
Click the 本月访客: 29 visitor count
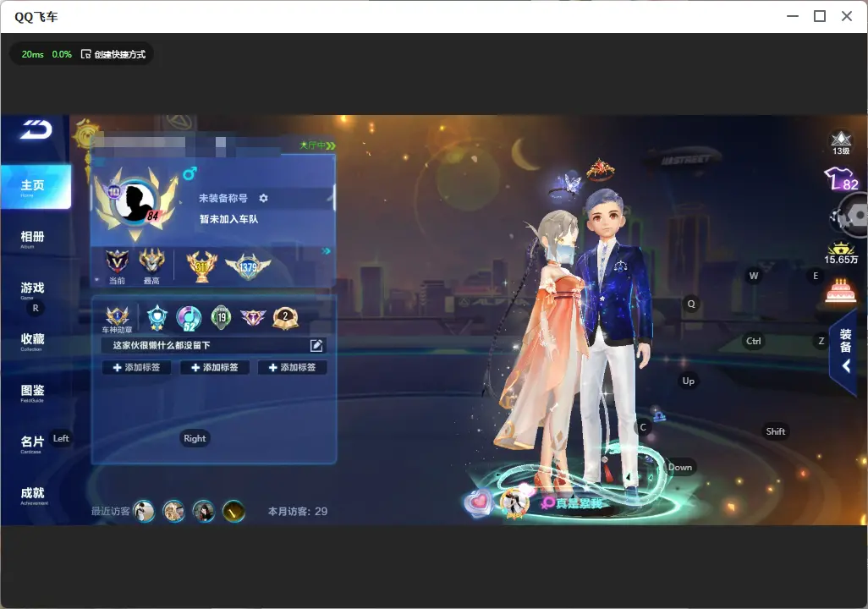(298, 512)
